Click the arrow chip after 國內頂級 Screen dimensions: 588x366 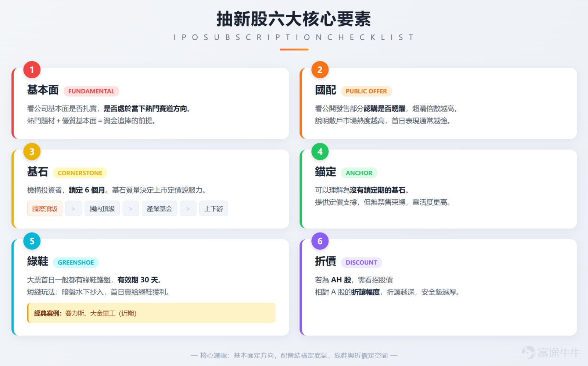[x=131, y=209]
